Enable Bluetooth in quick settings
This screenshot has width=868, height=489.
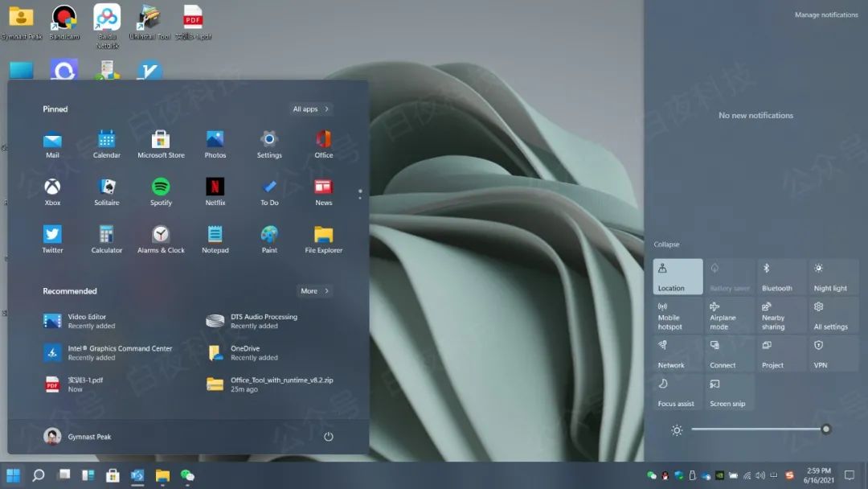click(780, 276)
